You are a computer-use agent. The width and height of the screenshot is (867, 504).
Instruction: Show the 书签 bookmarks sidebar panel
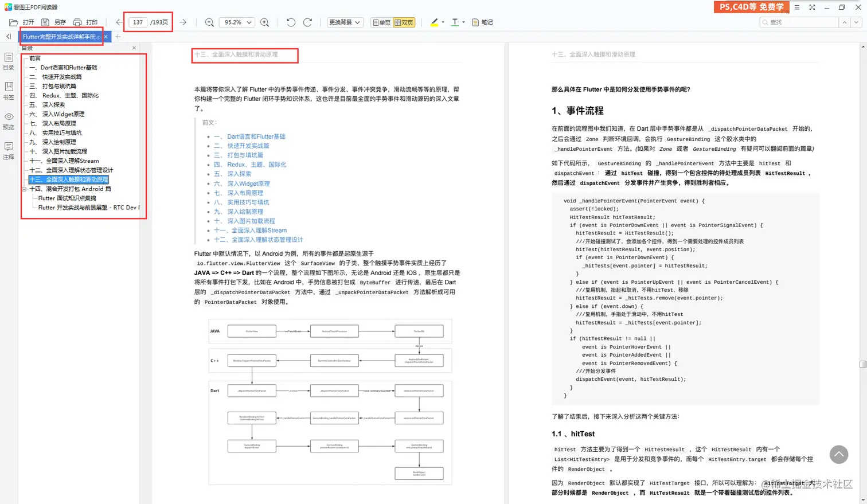(9, 91)
